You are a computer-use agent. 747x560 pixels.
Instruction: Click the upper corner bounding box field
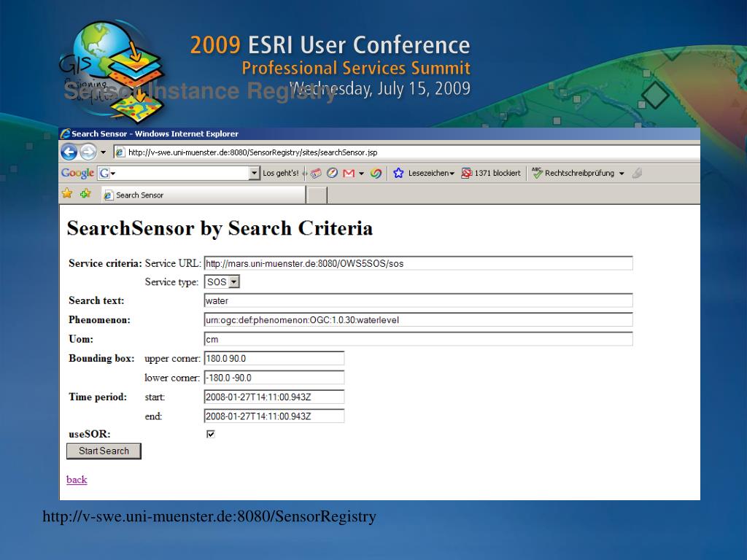pyautogui.click(x=274, y=359)
